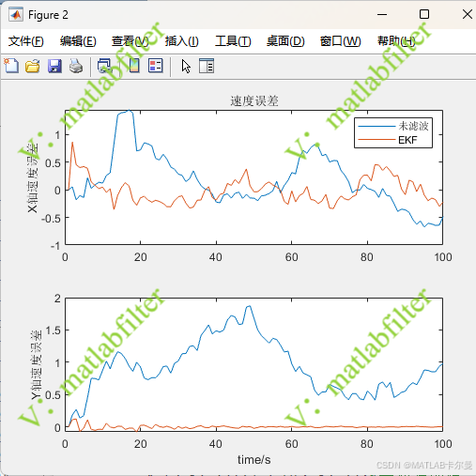Open the 插入(I) menu
The height and width of the screenshot is (476, 476).
[182, 41]
